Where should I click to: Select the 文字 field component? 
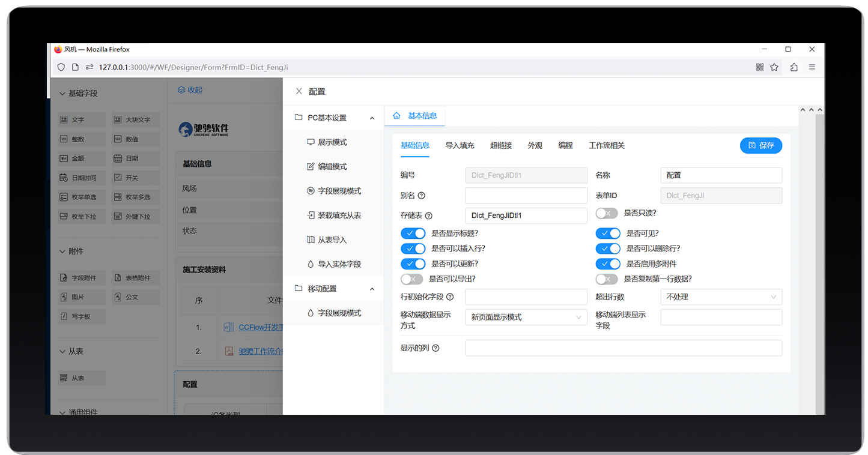coord(82,119)
